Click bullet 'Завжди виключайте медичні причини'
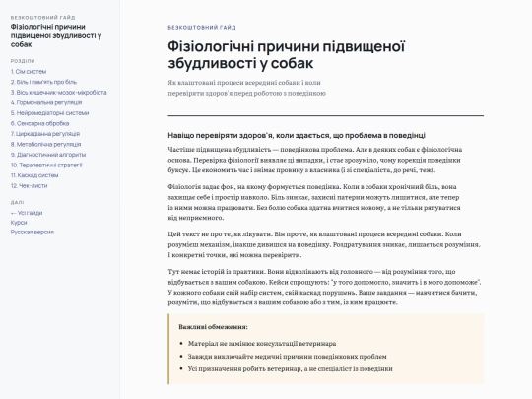The width and height of the screenshot is (532, 399). [x=288, y=357]
